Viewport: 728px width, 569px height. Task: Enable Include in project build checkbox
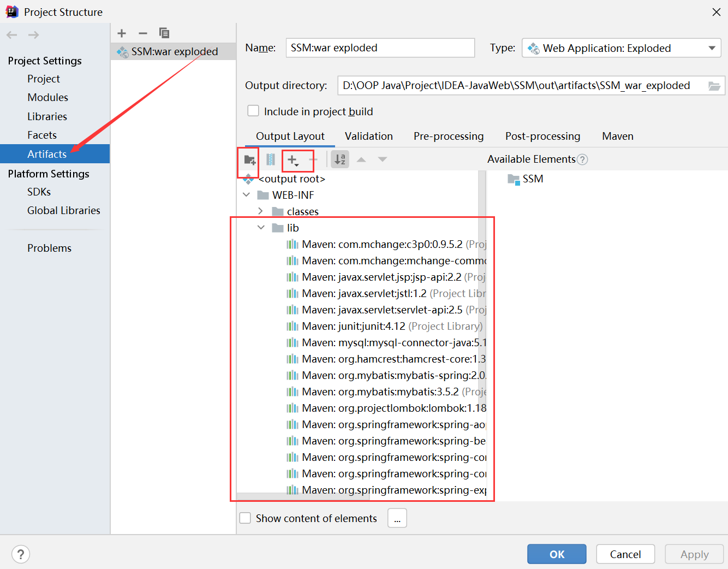[253, 111]
